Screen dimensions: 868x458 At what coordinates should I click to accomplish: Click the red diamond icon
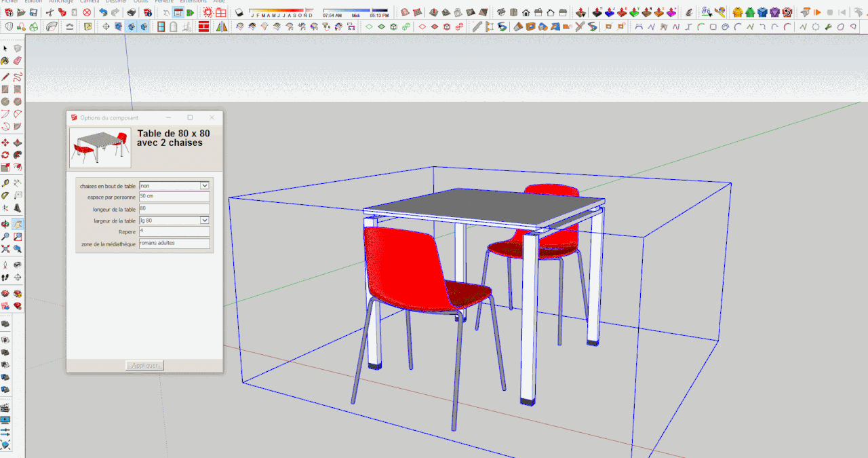(422, 26)
